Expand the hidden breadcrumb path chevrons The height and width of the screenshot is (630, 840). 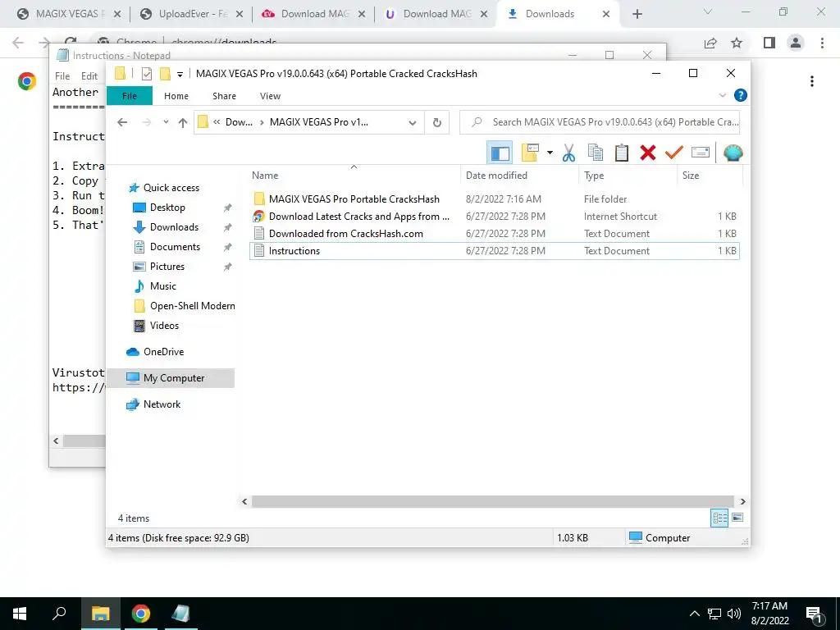[217, 122]
